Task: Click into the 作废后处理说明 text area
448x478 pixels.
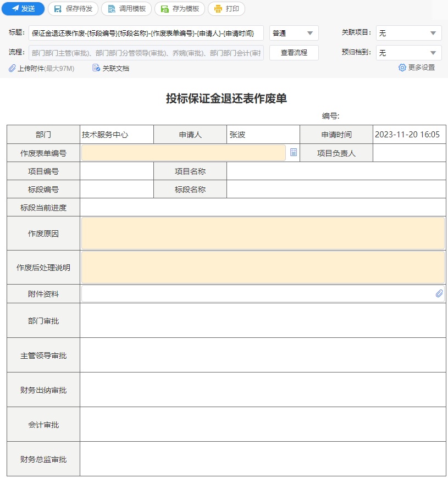Action: click(263, 268)
